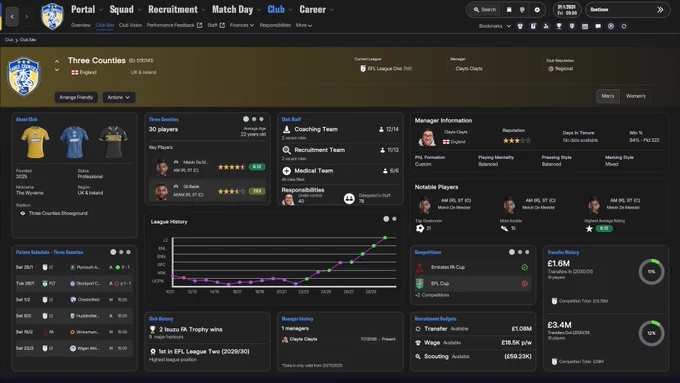The width and height of the screenshot is (680, 383).
Task: Select second page dot in League History
Action: click(x=394, y=219)
